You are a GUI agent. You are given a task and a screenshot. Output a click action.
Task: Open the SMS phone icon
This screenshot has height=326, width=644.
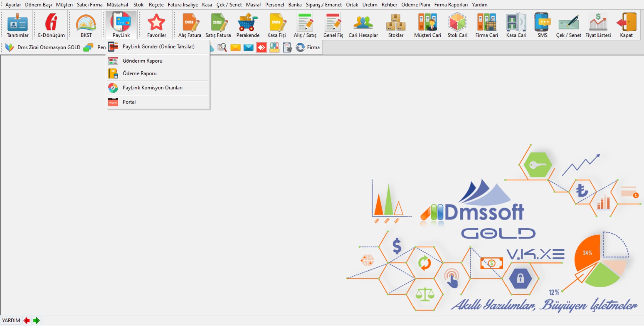pyautogui.click(x=542, y=25)
